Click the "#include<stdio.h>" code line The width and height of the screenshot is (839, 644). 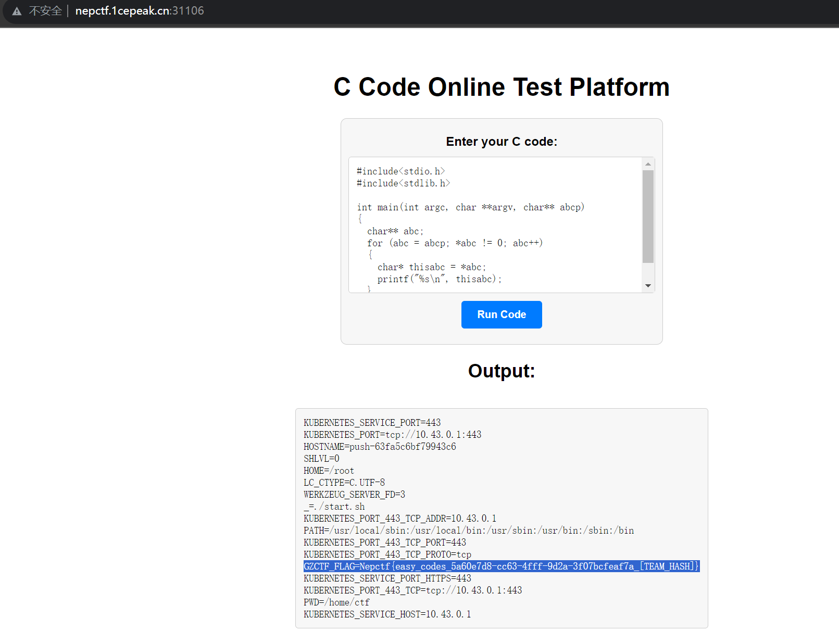point(400,171)
